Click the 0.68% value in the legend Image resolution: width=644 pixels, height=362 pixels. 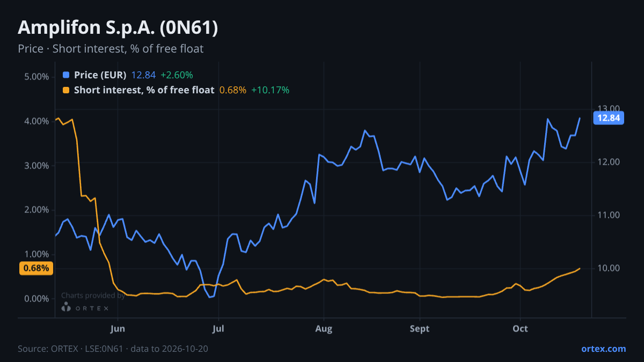click(233, 90)
